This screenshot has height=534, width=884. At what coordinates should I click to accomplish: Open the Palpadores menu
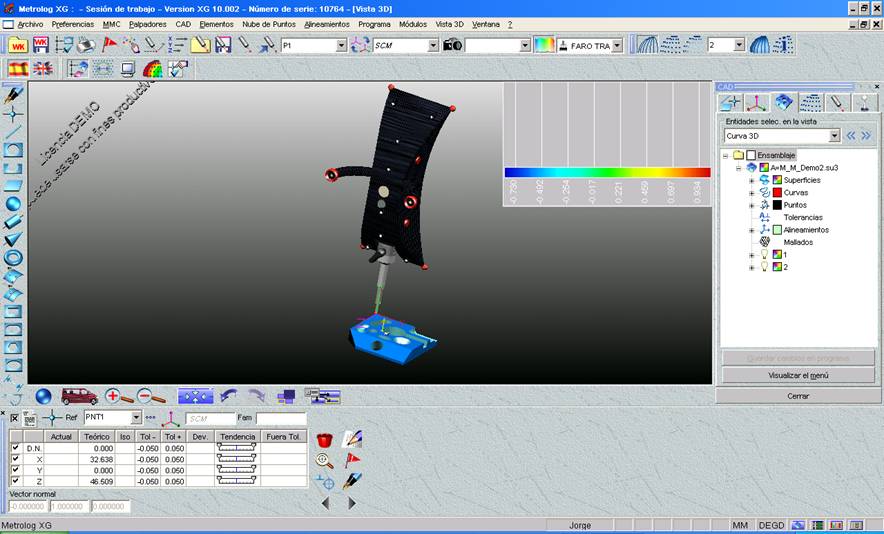coord(148,24)
